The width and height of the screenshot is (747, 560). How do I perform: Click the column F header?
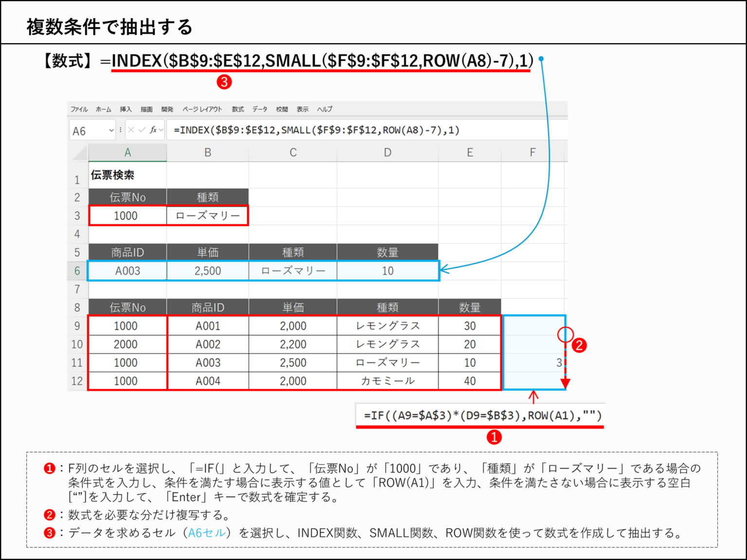(533, 152)
